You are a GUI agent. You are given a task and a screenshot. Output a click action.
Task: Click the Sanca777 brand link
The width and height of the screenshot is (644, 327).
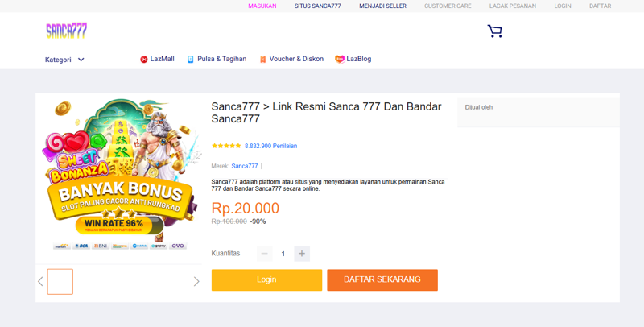click(x=245, y=166)
